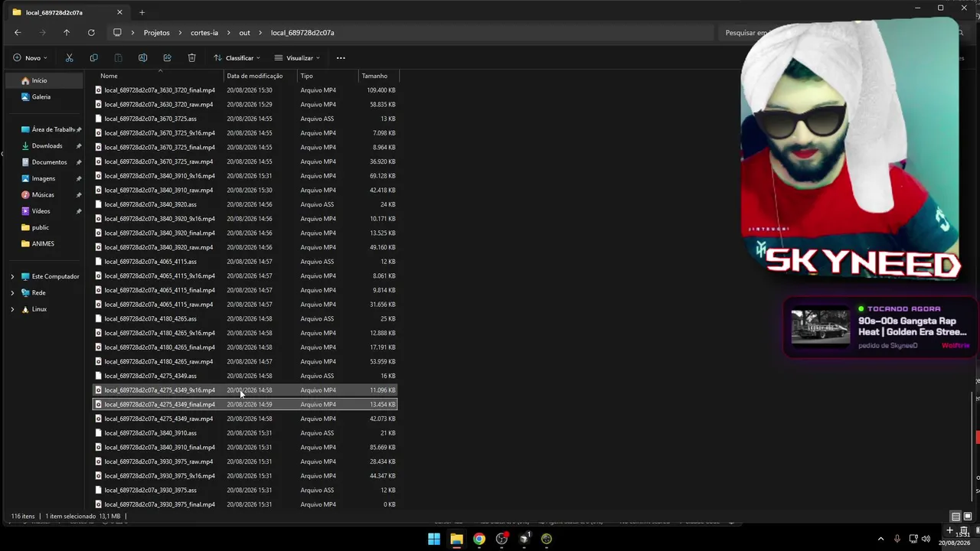Viewport: 980px width, 551px height.
Task: Open the Visualizar view dropdown
Action: (x=297, y=58)
